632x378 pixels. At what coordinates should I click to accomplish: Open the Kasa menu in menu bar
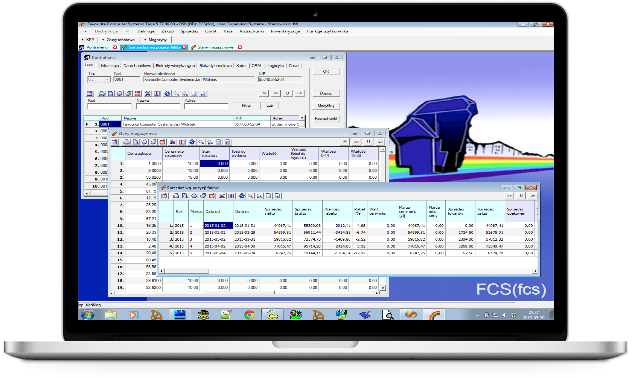coord(228,31)
